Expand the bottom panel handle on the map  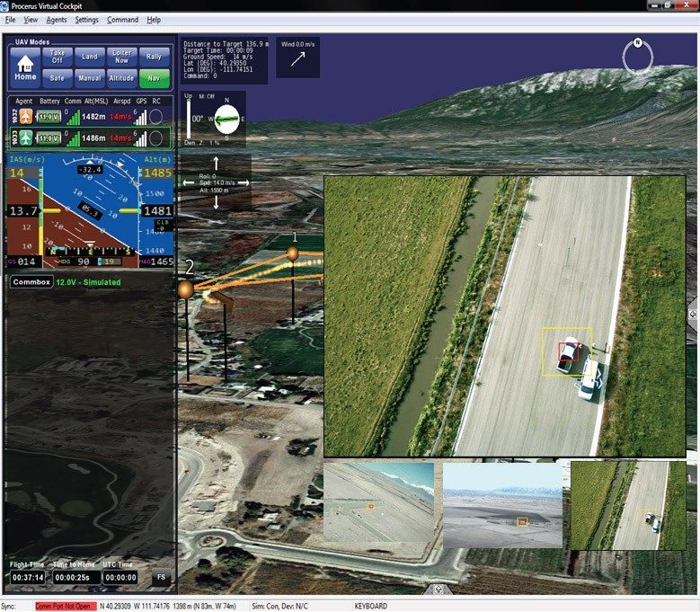(x=439, y=590)
